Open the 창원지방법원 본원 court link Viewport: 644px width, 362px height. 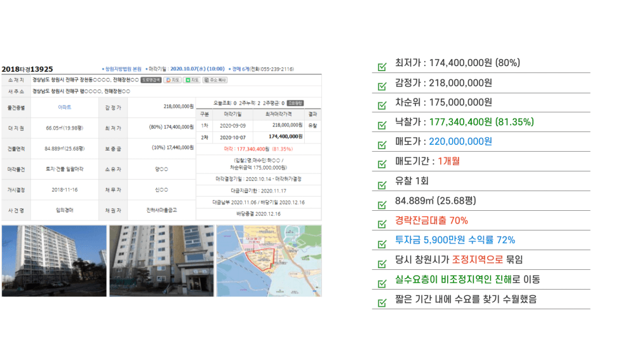121,69
